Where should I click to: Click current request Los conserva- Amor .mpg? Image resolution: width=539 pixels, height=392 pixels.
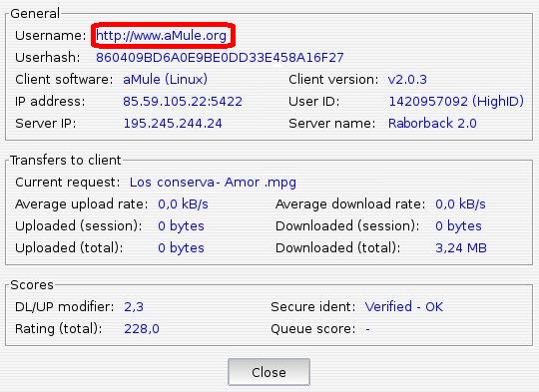tap(213, 183)
